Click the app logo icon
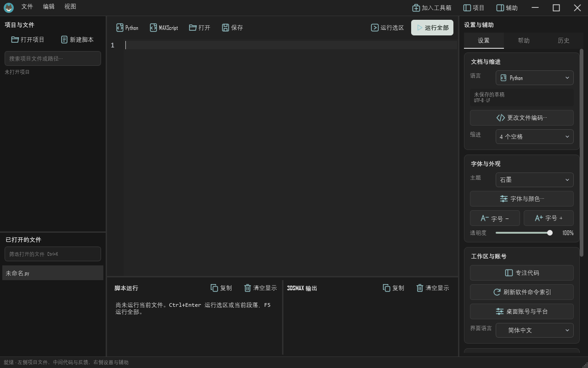588x368 pixels. (8, 7)
